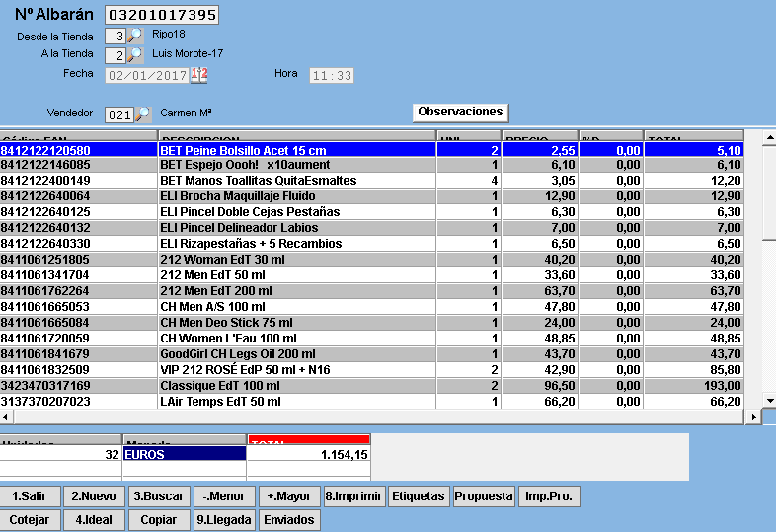Click EAN code 8411061251805
The height and width of the screenshot is (532, 776).
[x=45, y=260]
